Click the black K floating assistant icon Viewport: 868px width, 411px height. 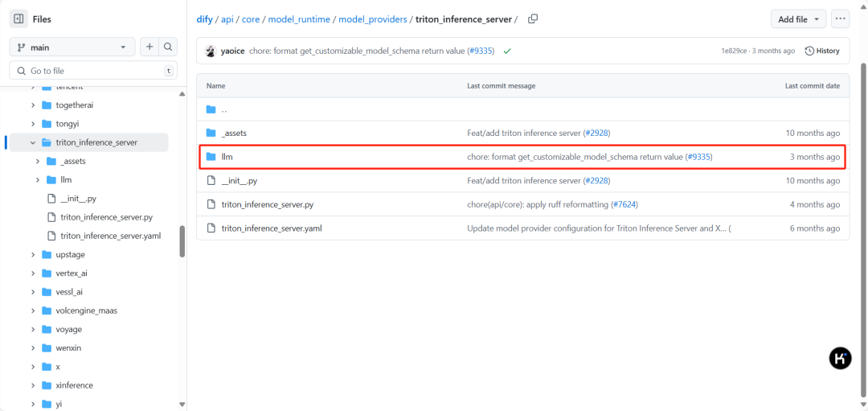click(x=840, y=359)
